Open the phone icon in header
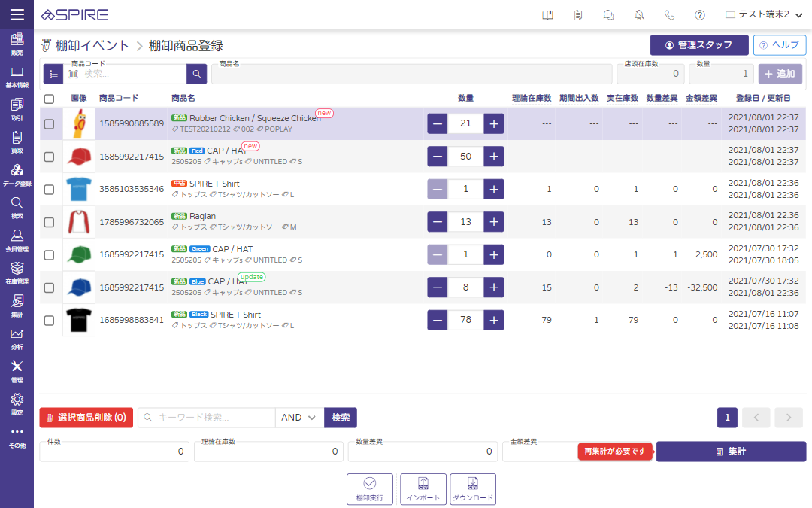812x508 pixels. pyautogui.click(x=669, y=15)
